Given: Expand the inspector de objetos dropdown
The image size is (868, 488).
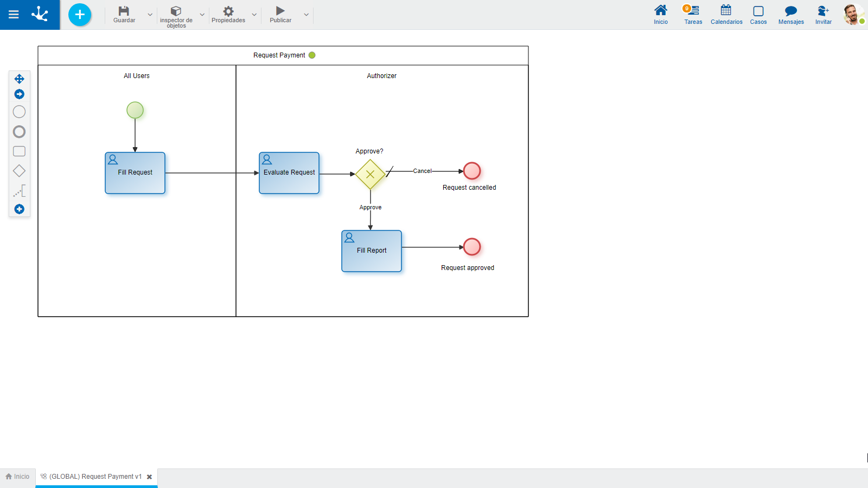Looking at the screenshot, I should (x=202, y=15).
